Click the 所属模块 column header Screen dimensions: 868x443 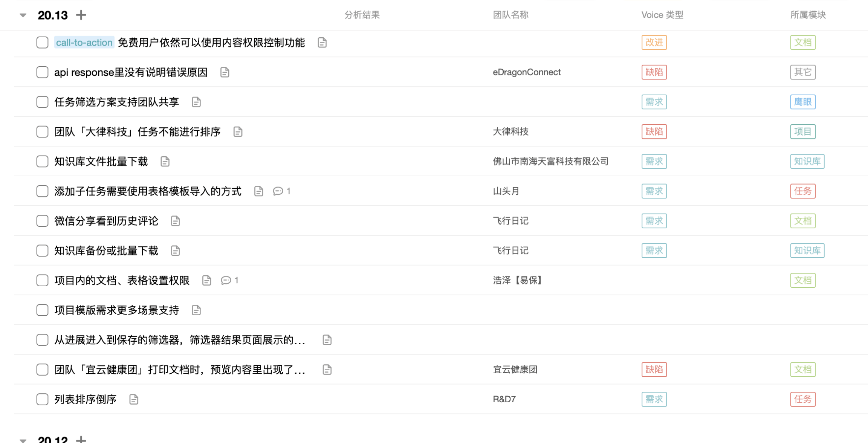coord(808,15)
